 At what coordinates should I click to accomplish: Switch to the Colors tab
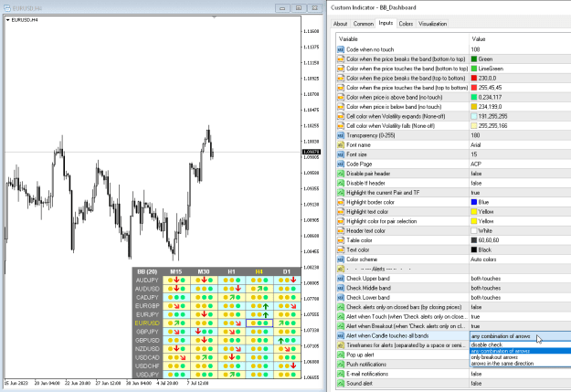pos(406,24)
